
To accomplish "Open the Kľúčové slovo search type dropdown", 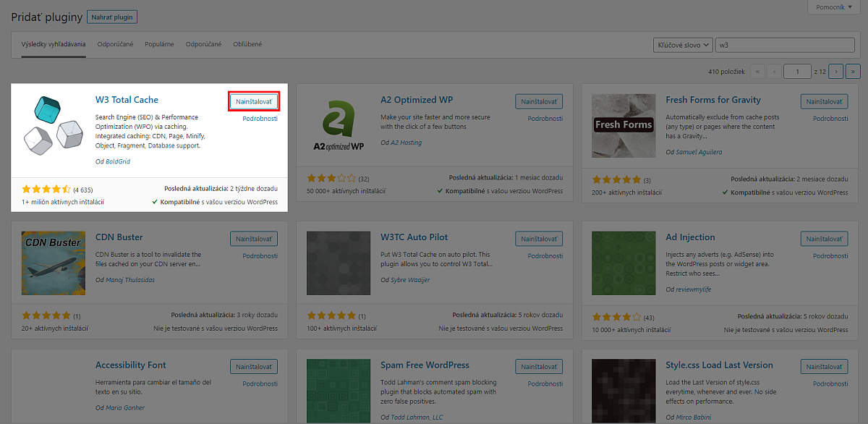I will click(683, 45).
